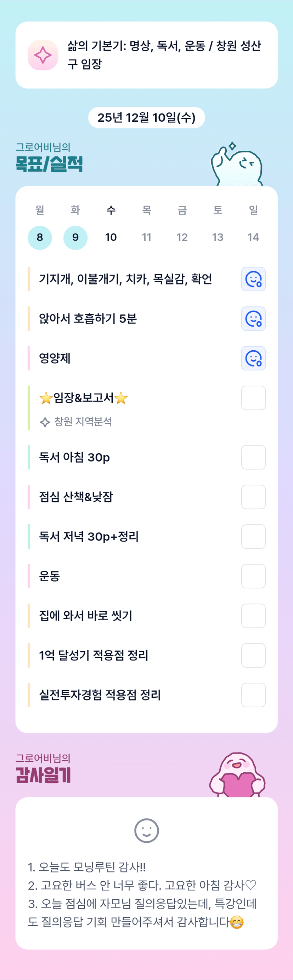Mark 점심 산책&낮잠 as done

pos(253,497)
